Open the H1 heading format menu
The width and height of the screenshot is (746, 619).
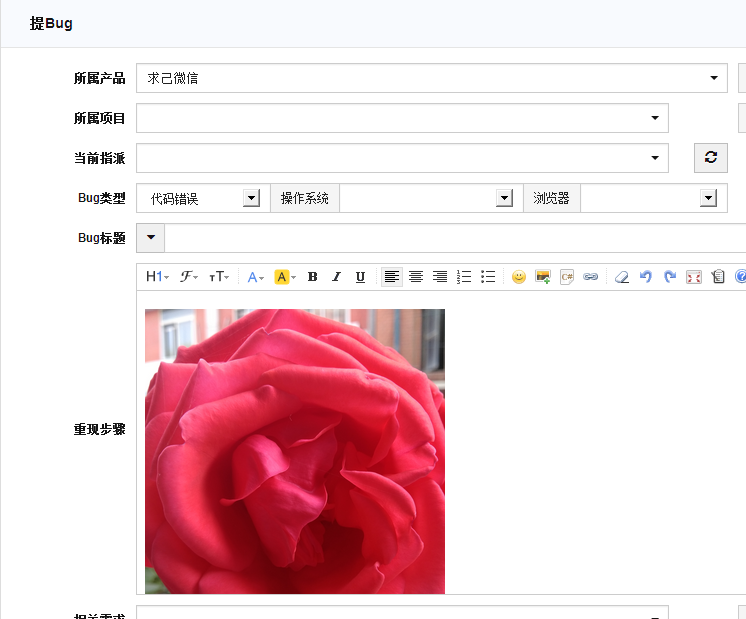click(x=157, y=276)
